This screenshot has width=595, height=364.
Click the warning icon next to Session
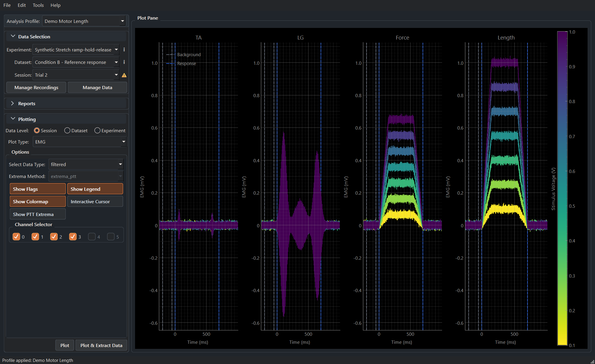tap(124, 75)
